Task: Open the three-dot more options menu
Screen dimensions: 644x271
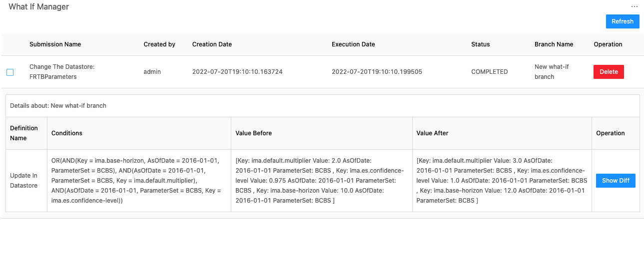Action: tap(635, 7)
